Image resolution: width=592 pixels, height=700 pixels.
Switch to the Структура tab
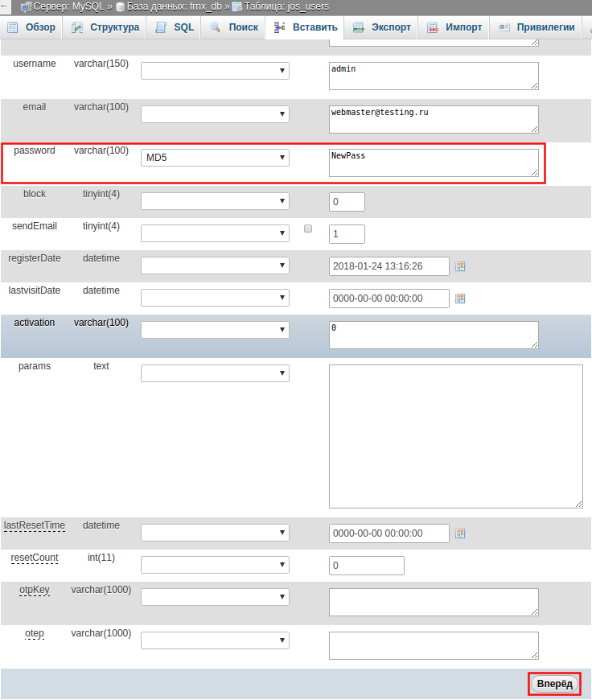tap(105, 27)
